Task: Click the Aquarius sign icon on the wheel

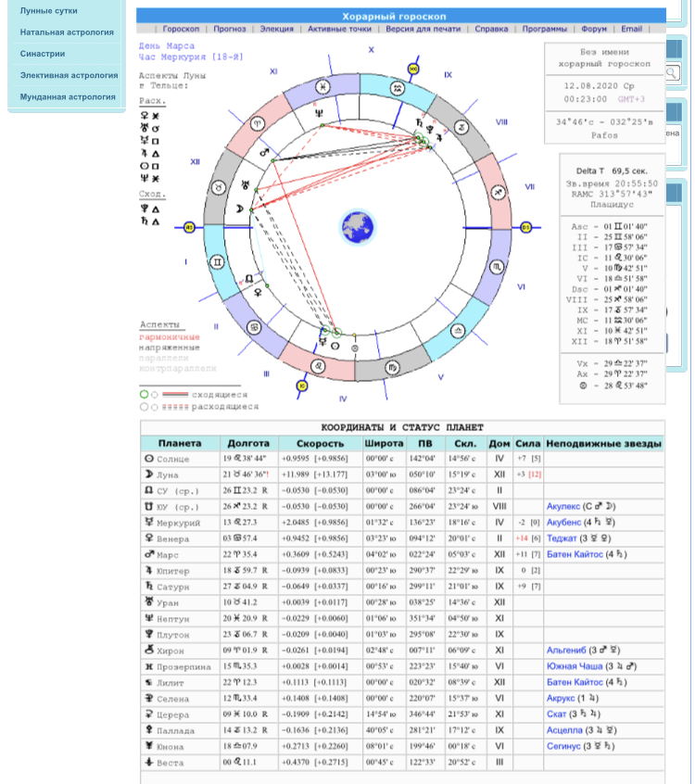Action: tap(398, 89)
